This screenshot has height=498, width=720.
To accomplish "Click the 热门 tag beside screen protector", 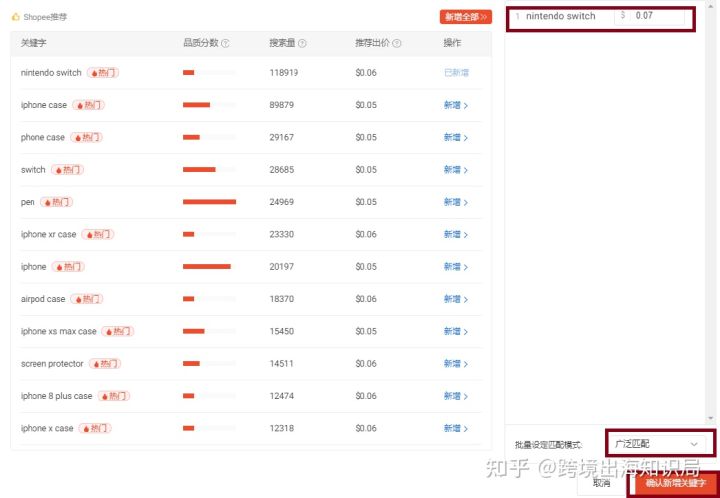I will pyautogui.click(x=105, y=364).
